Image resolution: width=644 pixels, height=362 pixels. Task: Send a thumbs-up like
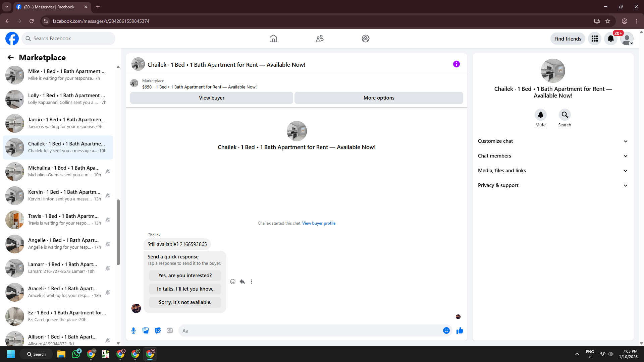coord(460,330)
